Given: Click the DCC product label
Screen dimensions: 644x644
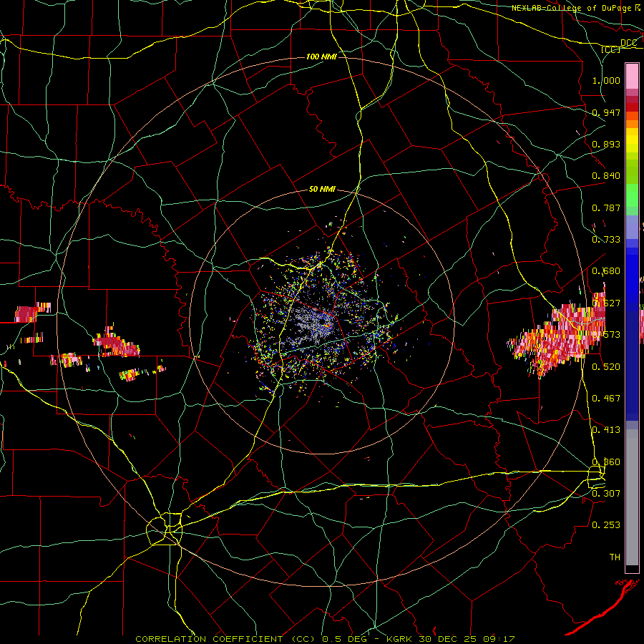Looking at the screenshot, I should click(x=628, y=43).
